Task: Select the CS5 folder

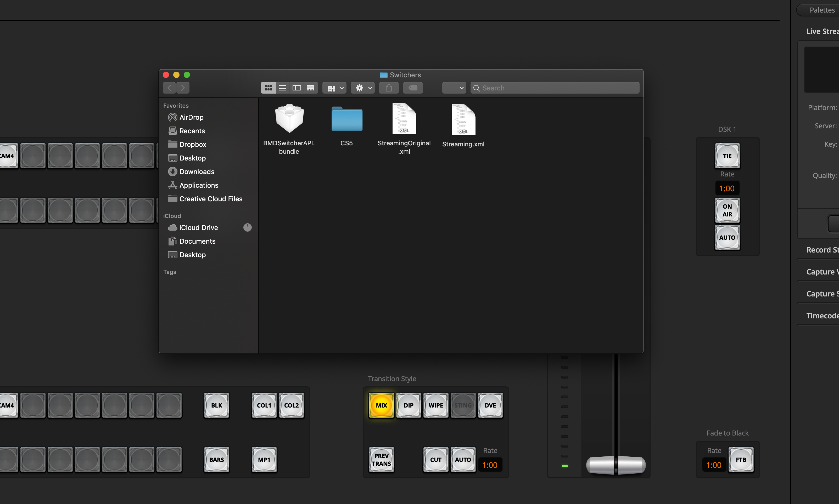Action: [347, 119]
